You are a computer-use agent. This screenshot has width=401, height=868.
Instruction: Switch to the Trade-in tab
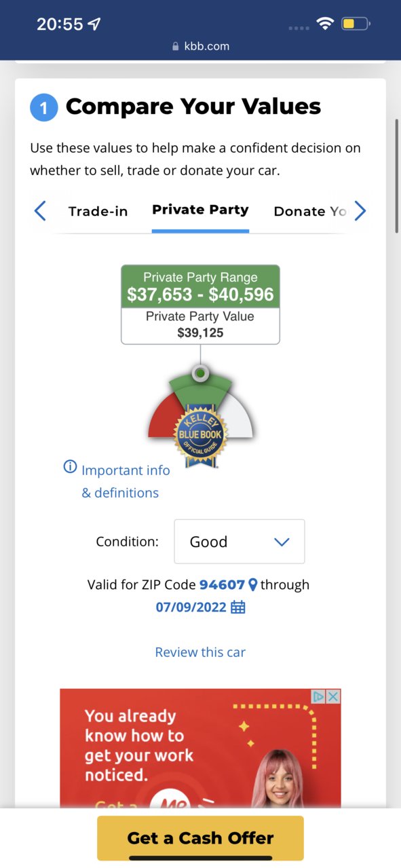(x=98, y=211)
